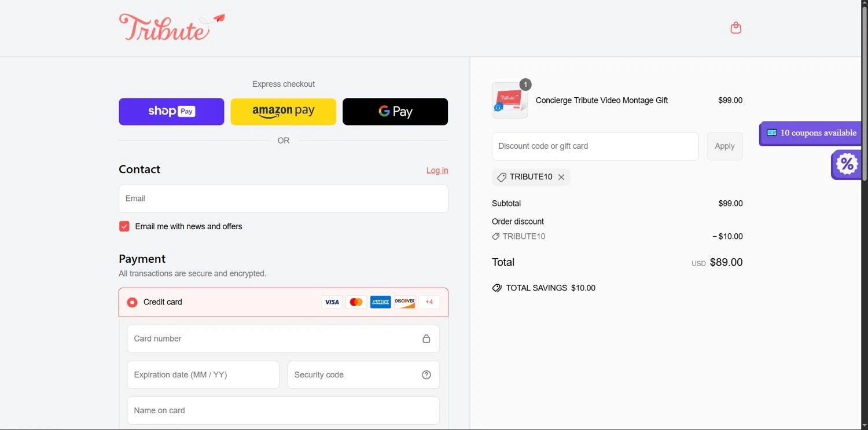
Task: Click the quantity badge on product thumbnail
Action: tap(525, 84)
